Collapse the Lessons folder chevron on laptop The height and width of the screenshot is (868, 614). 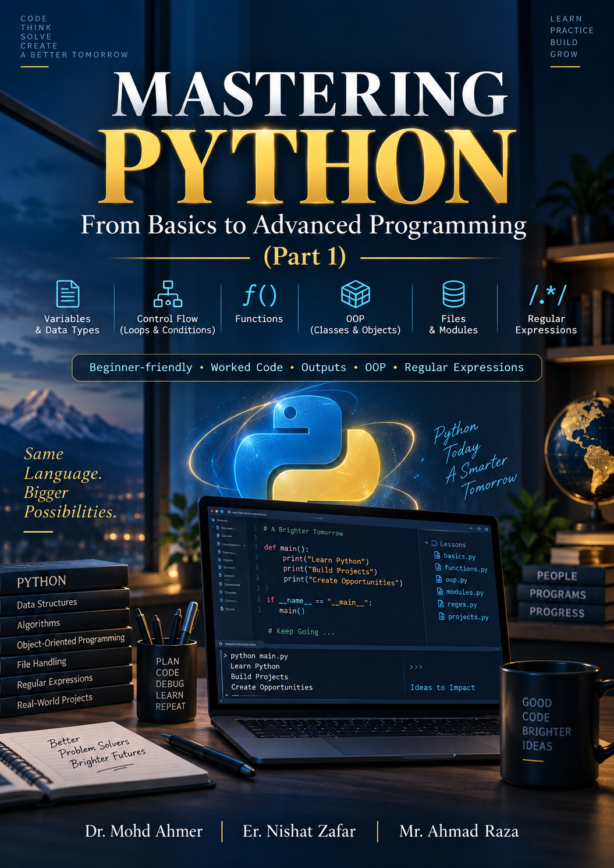[427, 543]
